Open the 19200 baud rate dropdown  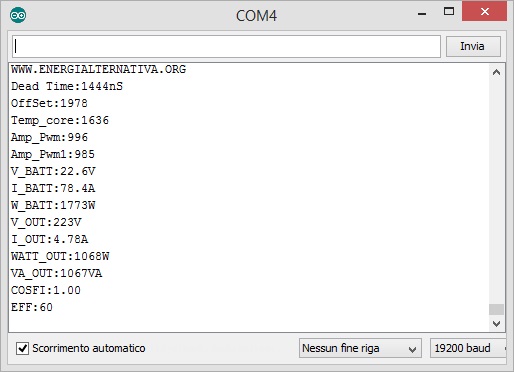point(468,348)
